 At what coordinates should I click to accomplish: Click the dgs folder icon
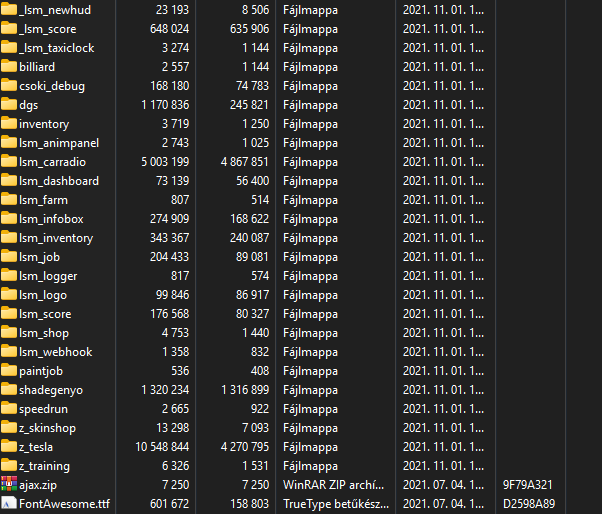click(9, 105)
